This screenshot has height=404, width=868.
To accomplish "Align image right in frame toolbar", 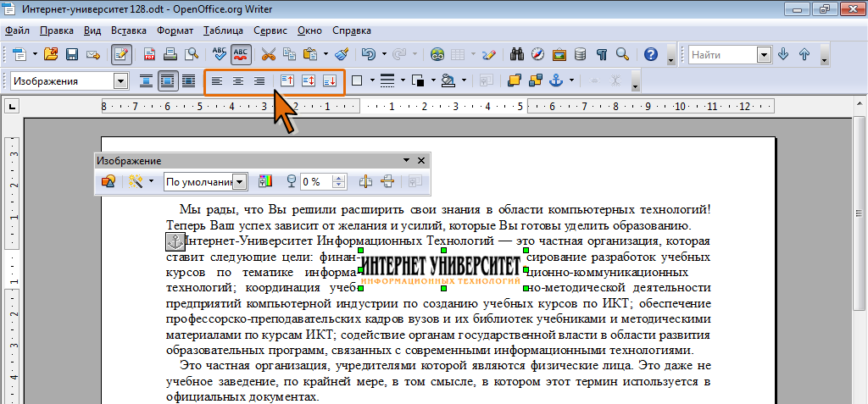I will tap(259, 81).
